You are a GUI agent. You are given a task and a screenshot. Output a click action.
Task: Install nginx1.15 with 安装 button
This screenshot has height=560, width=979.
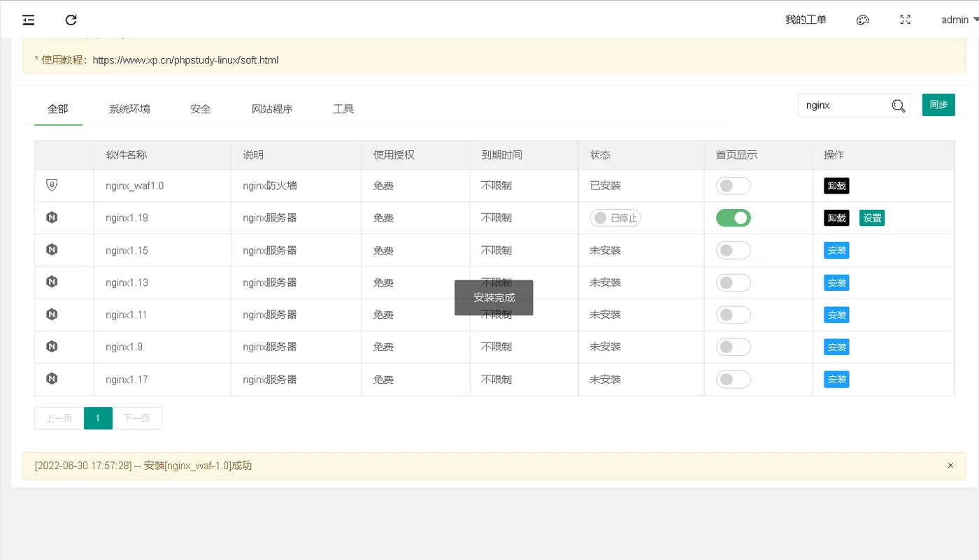coord(836,250)
